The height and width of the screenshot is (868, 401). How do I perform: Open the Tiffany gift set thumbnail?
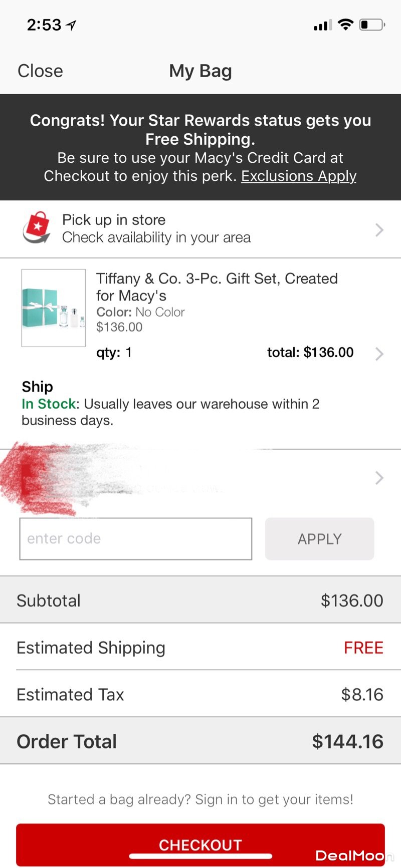(x=53, y=308)
